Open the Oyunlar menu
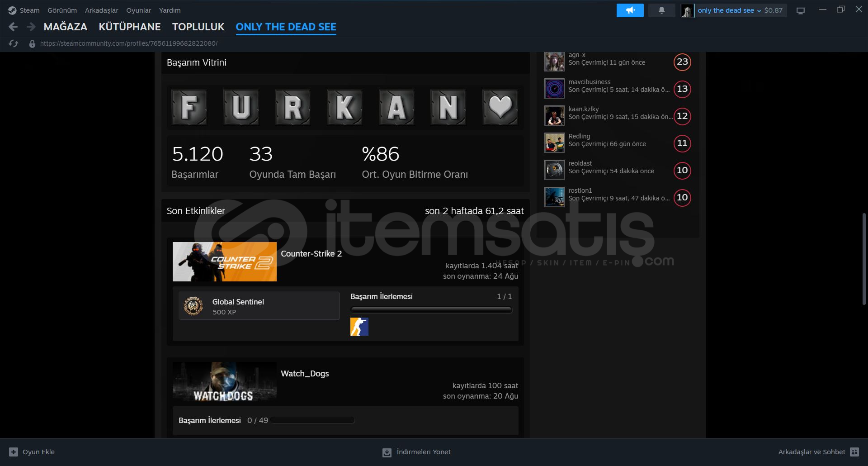Image resolution: width=868 pixels, height=466 pixels. [138, 10]
